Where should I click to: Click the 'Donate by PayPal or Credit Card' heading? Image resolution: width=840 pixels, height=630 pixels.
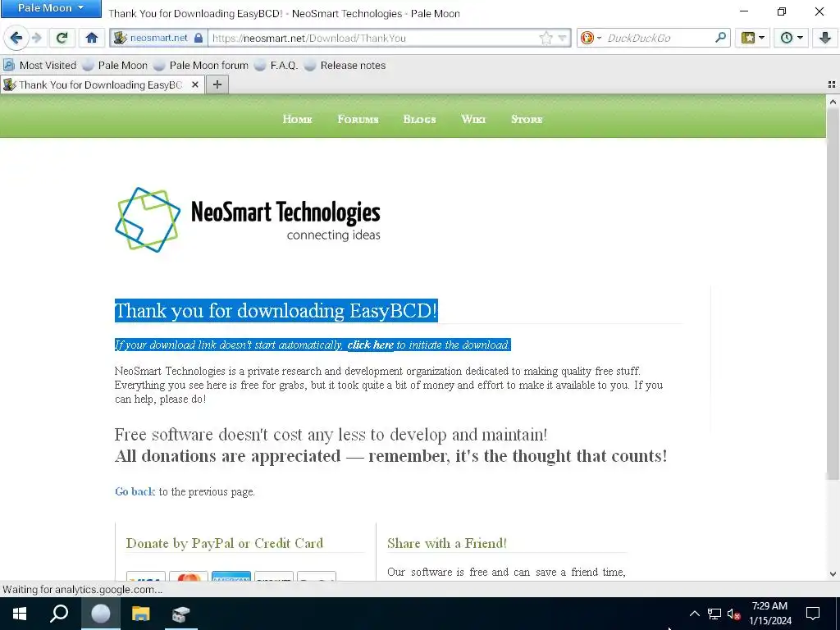tap(225, 543)
